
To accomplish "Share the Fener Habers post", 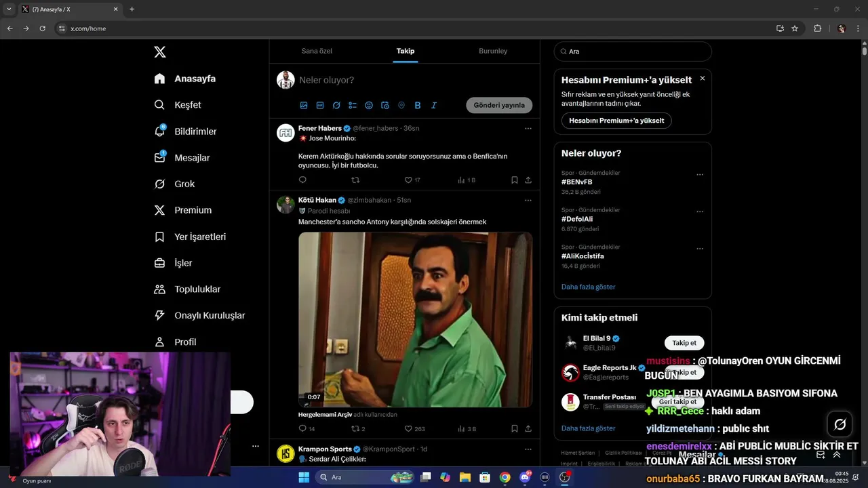I will [x=528, y=180].
